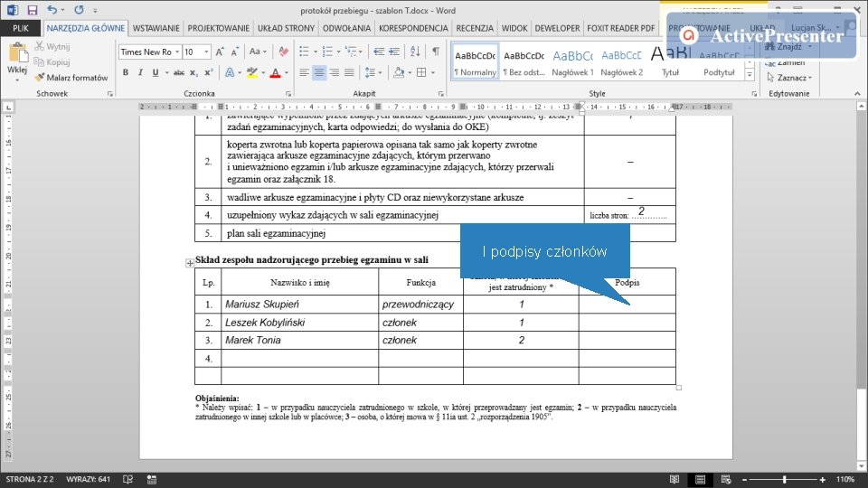
Task: Center the paragraph text
Action: tap(319, 72)
